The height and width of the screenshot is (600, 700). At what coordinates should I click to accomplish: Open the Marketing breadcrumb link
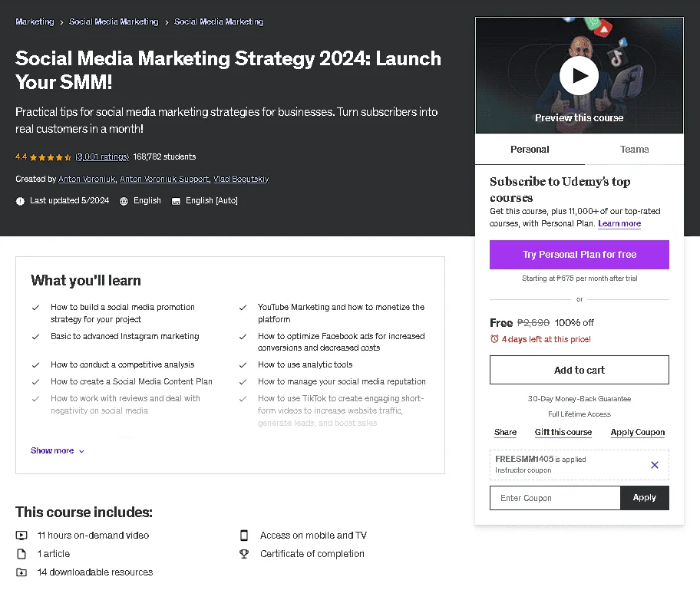click(x=35, y=21)
